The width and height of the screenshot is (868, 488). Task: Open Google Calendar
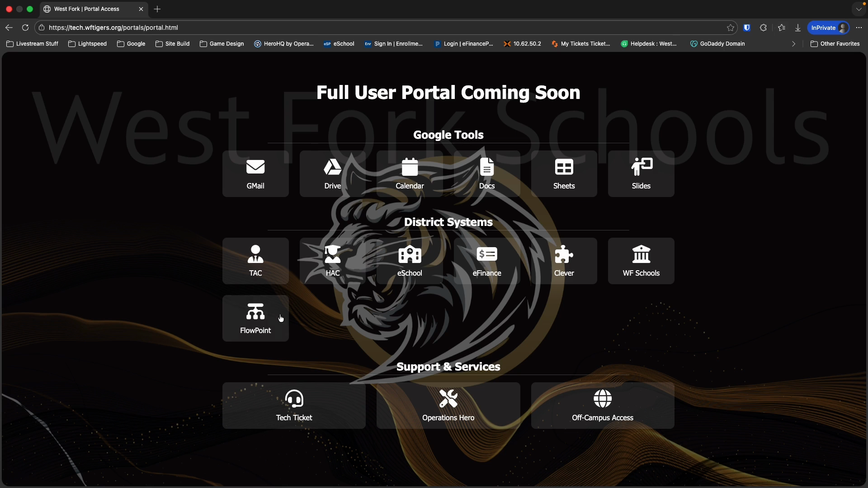tap(410, 174)
